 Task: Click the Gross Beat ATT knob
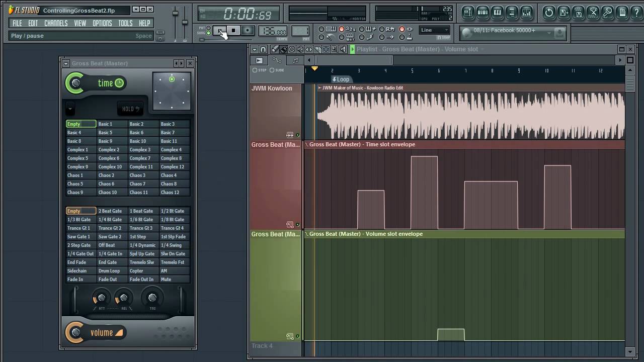[x=102, y=298]
